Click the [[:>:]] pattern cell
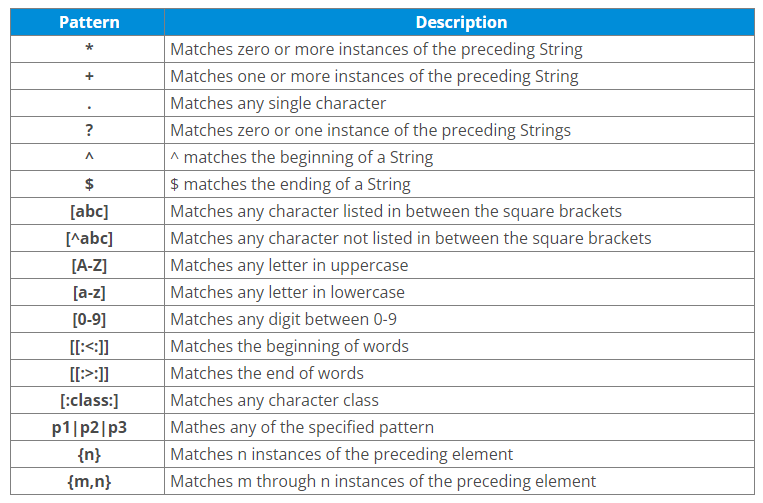The width and height of the screenshot is (763, 503). point(88,373)
